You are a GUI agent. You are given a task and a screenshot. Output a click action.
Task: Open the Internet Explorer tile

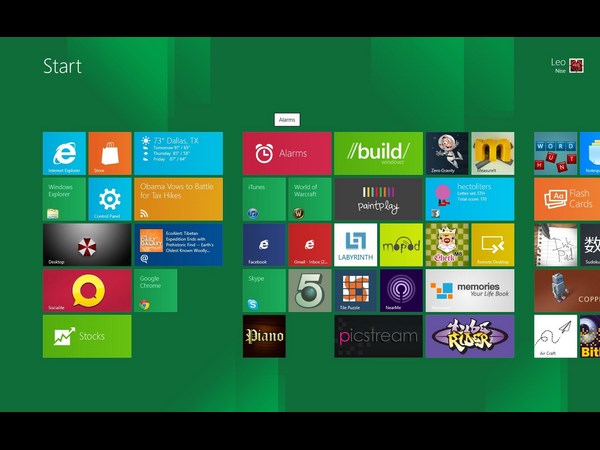[64, 153]
